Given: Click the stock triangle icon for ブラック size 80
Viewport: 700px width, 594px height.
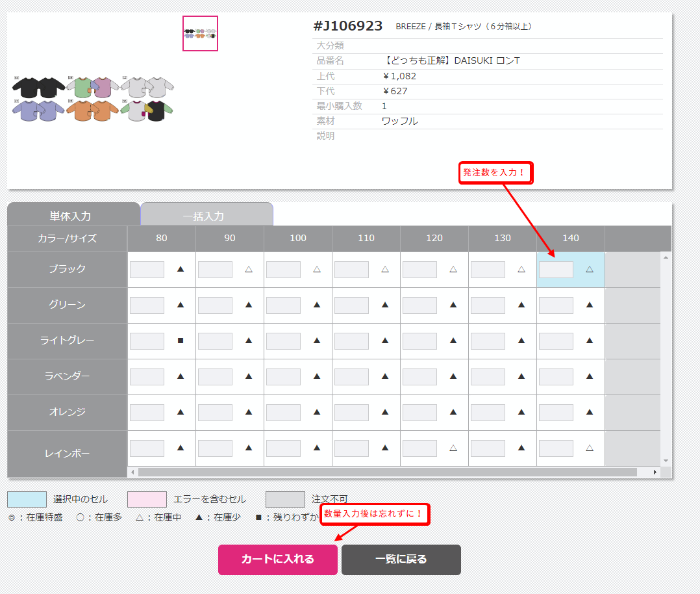Looking at the screenshot, I should (181, 269).
